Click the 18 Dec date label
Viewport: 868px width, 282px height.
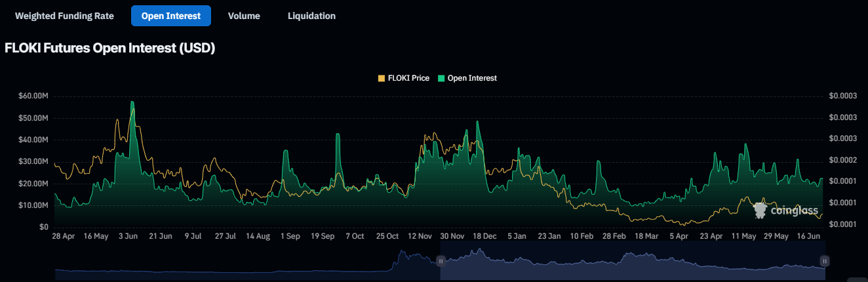click(484, 236)
